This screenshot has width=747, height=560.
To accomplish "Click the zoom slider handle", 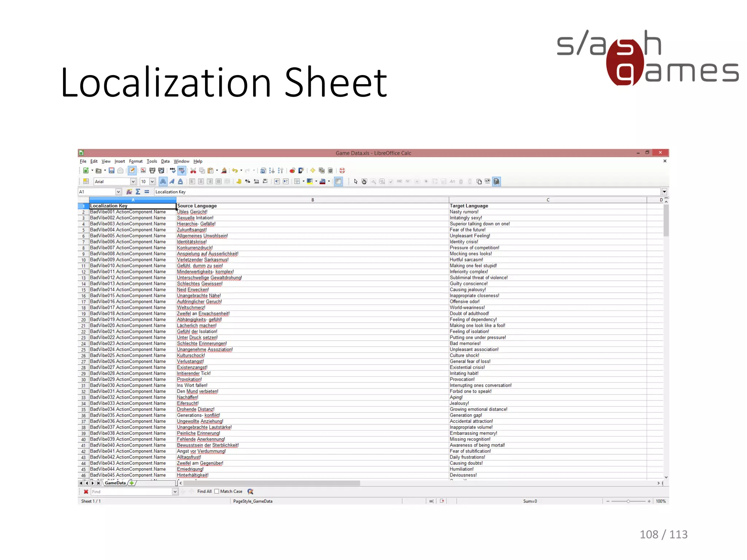I will [x=628, y=501].
